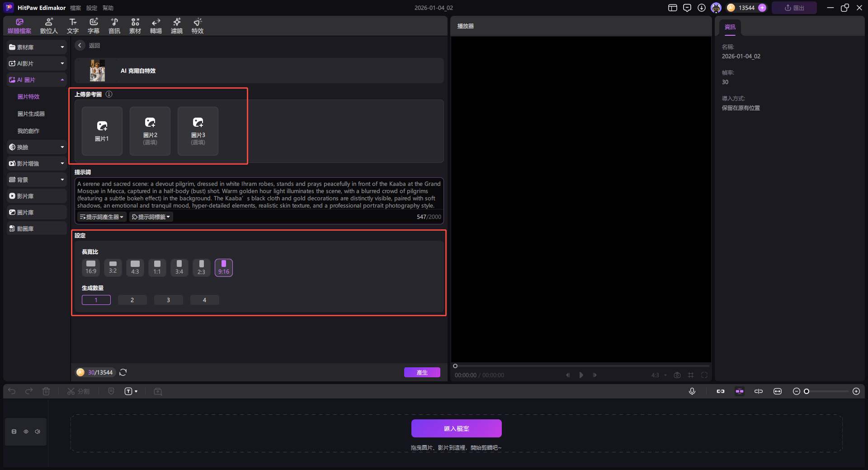Toggle track visibility eye icon
Screen dimensions: 868x470
click(x=26, y=432)
